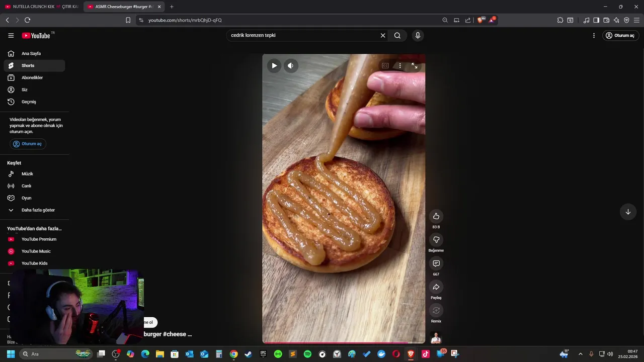Open YouTube Music link
Image resolution: width=644 pixels, height=362 pixels.
pyautogui.click(x=34, y=251)
